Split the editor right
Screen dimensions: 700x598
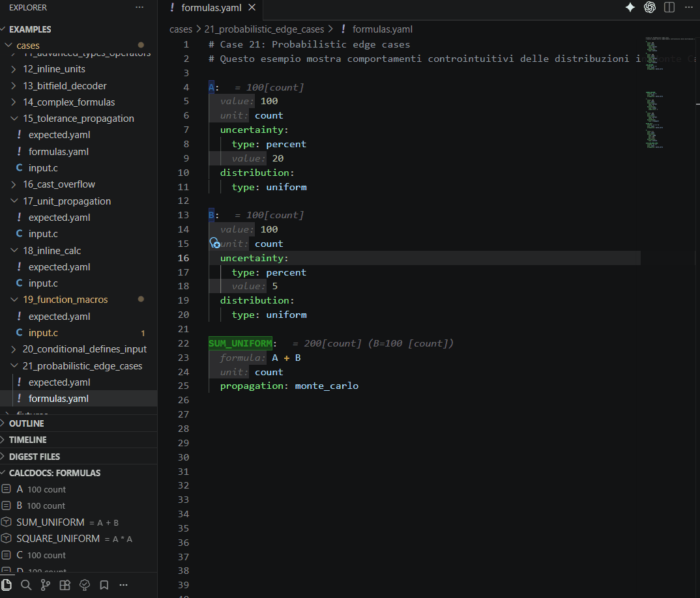(x=669, y=7)
